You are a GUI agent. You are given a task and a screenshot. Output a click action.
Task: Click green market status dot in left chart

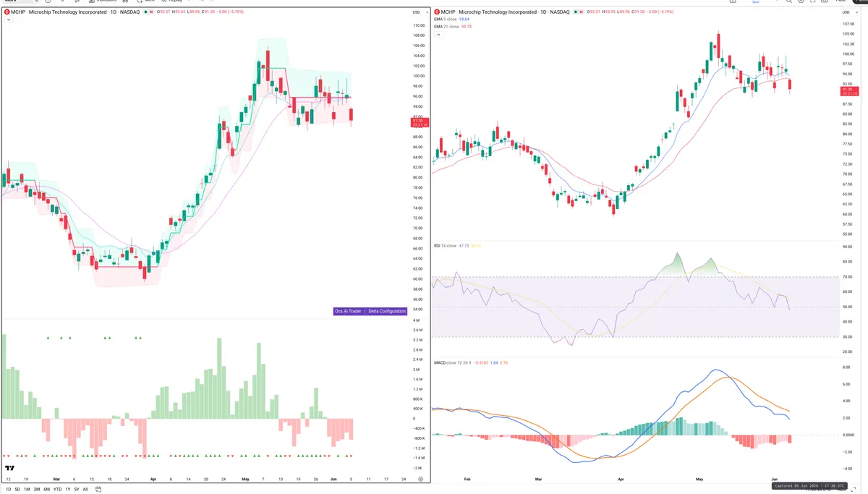(145, 12)
